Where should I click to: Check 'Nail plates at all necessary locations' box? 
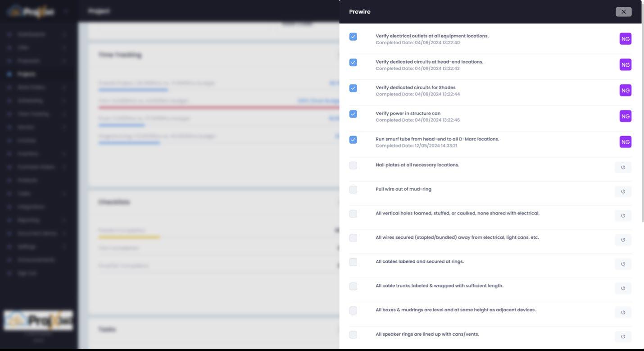pos(353,165)
